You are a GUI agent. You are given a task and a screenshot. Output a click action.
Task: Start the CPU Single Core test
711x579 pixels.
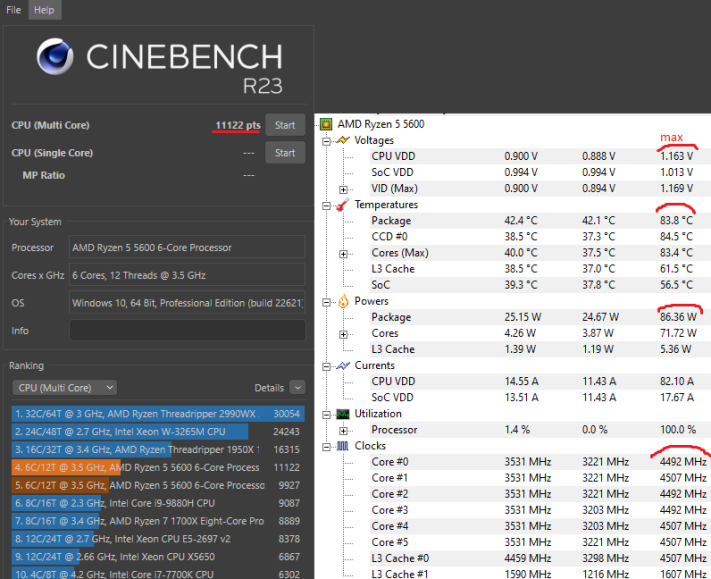click(285, 153)
